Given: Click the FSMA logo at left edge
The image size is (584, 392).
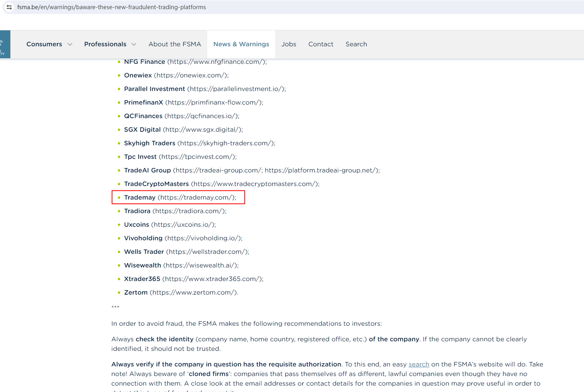Looking at the screenshot, I should coord(5,44).
